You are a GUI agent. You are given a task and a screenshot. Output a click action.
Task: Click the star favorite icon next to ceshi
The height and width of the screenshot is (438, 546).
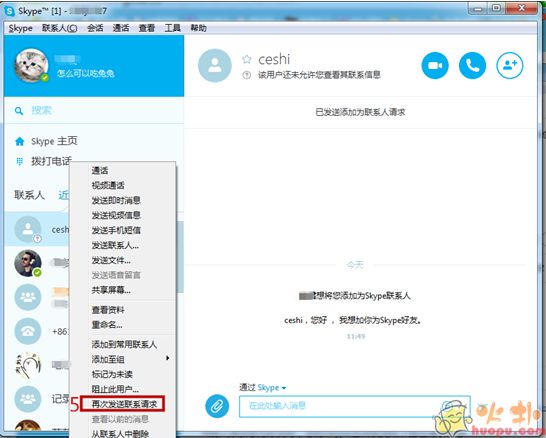[x=247, y=59]
